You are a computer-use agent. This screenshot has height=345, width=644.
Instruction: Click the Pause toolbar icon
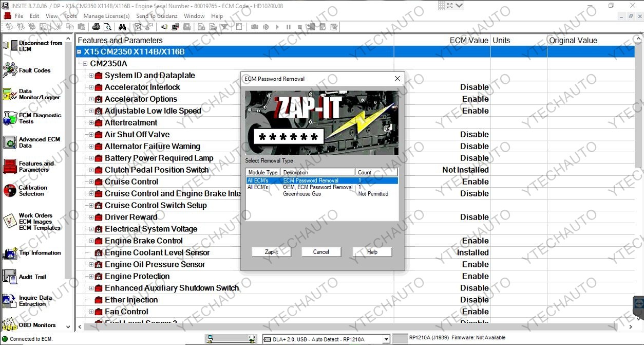point(288,27)
